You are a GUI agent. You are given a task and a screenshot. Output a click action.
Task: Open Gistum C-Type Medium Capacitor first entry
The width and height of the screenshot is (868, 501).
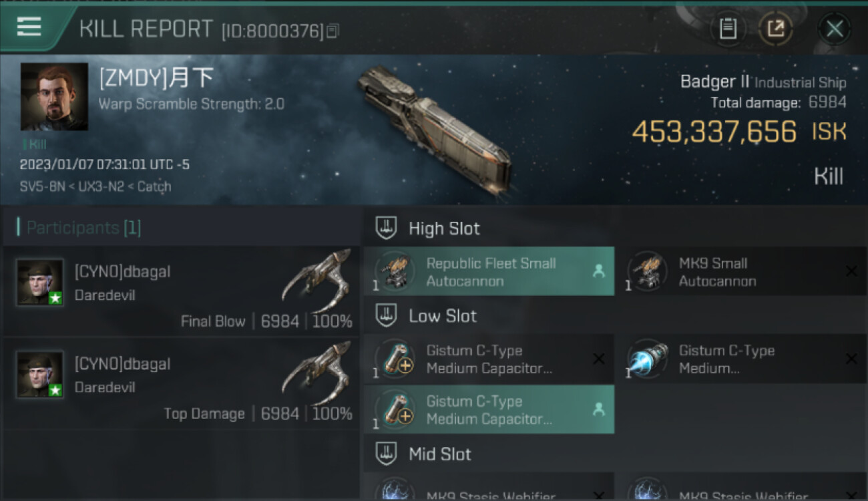tap(489, 359)
